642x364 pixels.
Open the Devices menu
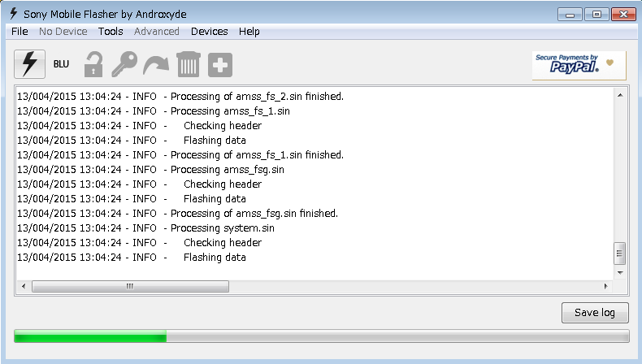coord(209,32)
